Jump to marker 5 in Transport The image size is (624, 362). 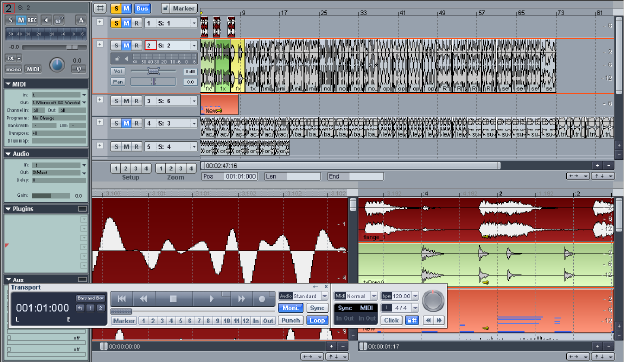(180, 321)
